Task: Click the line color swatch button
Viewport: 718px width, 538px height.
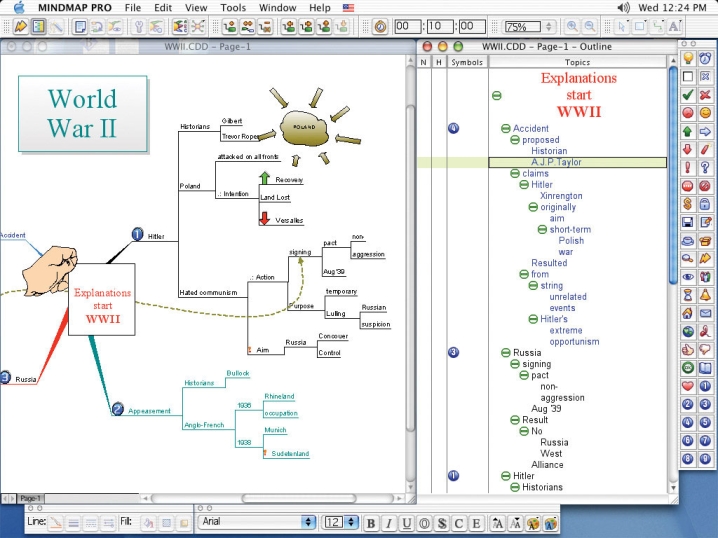Action: [57, 522]
